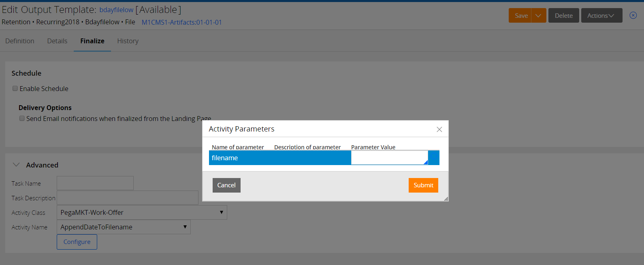Open the M1CMS1-Artifacts:01-01-01 link
The image size is (644, 265).
[x=181, y=22]
